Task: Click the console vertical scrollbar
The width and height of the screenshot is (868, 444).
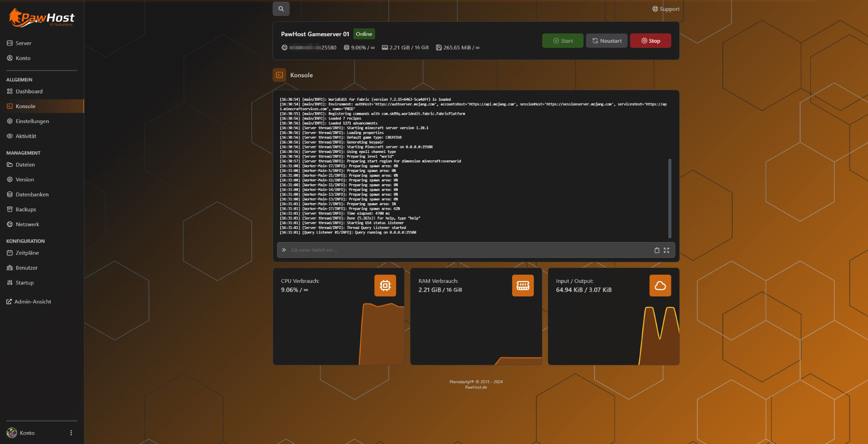Action: point(670,198)
